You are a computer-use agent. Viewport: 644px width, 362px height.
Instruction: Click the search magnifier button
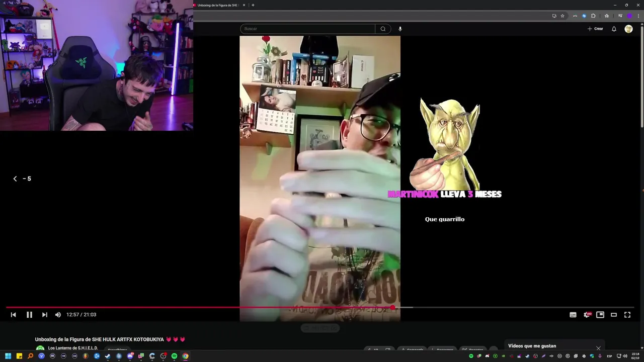383,29
